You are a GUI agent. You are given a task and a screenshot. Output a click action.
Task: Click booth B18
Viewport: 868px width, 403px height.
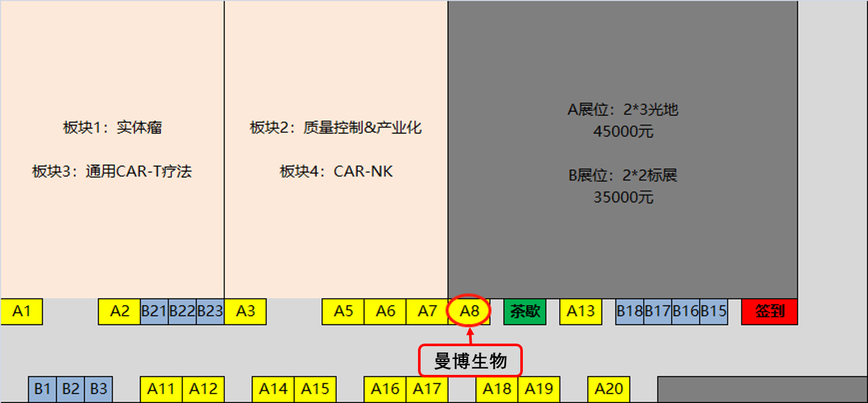(x=630, y=312)
